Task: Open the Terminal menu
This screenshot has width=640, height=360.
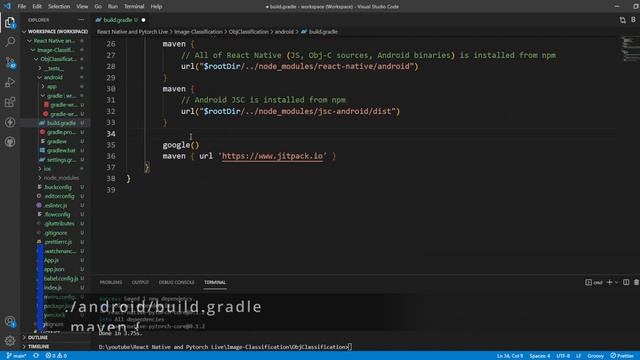Action: pyautogui.click(x=134, y=7)
